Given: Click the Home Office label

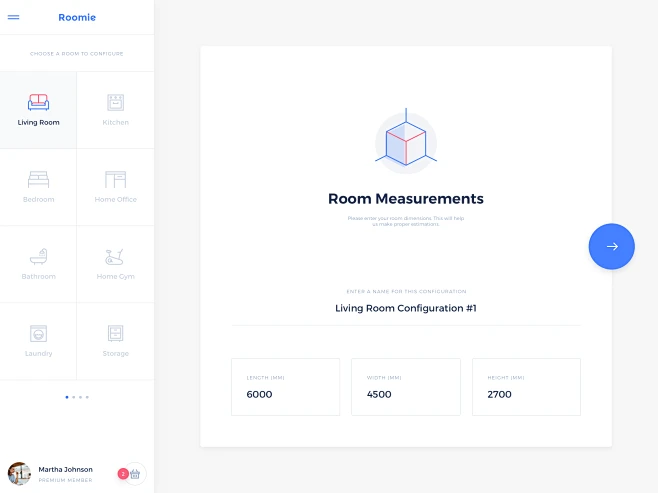Looking at the screenshot, I should (115, 199).
